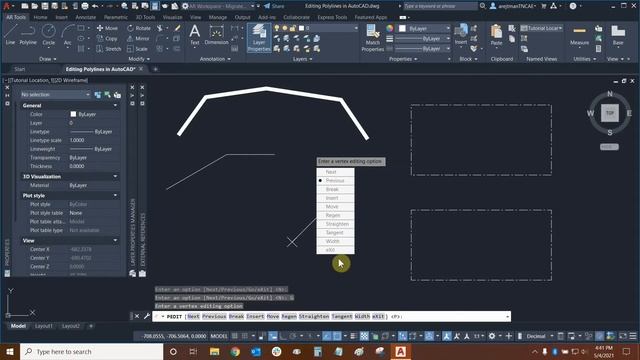Choose Straighten in vertex editing menu
This screenshot has width=640, height=360.
point(336,224)
